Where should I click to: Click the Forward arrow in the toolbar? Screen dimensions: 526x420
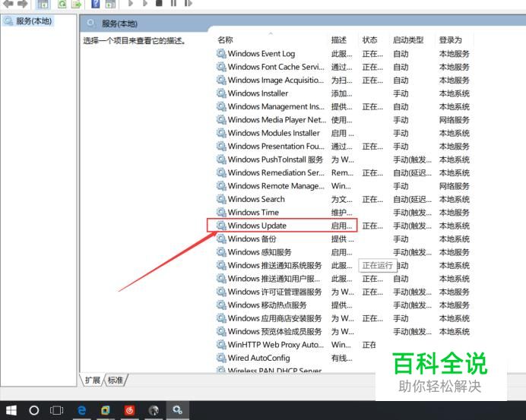tap(22, 3)
